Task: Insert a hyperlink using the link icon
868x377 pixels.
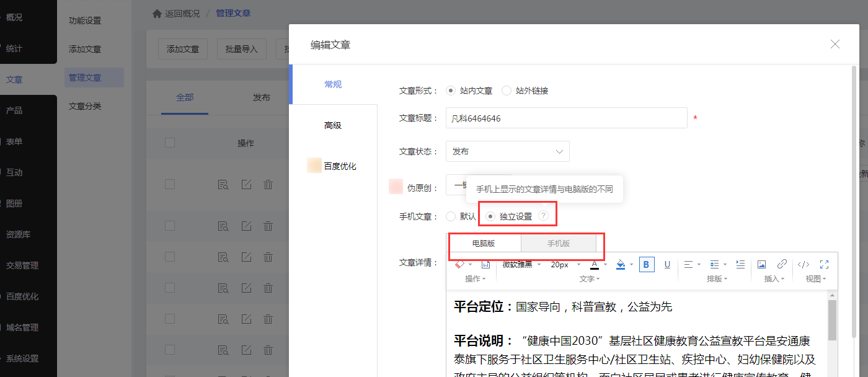Action: point(782,264)
